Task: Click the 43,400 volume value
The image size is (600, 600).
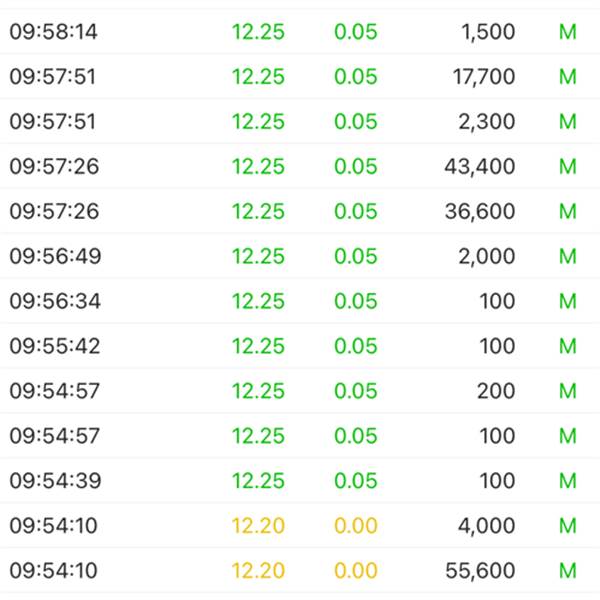Action: [x=480, y=167]
